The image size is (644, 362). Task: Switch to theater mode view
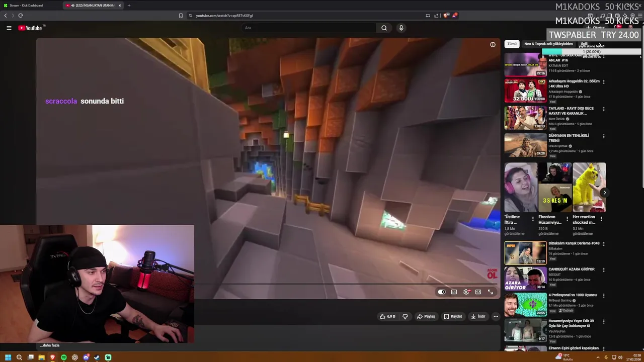pos(478,292)
